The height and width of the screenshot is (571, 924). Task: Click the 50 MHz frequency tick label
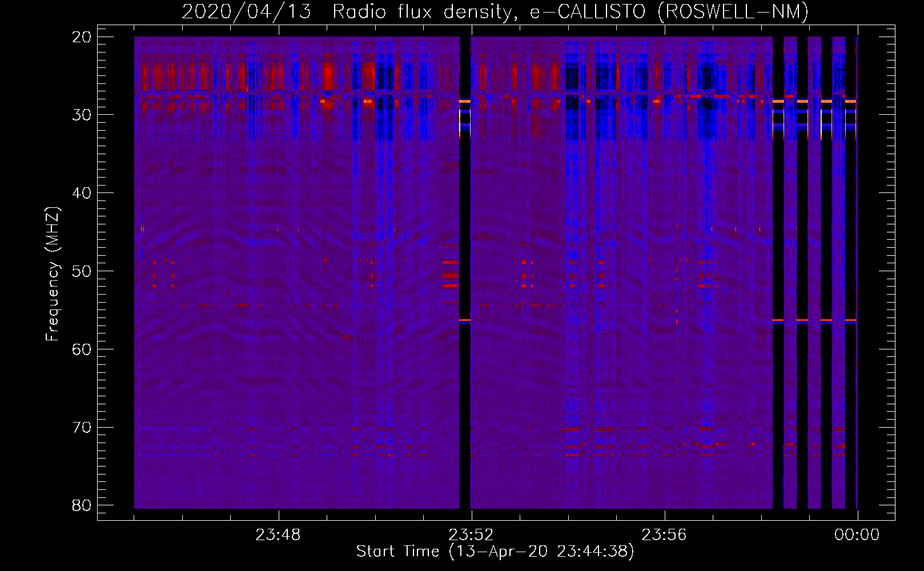click(82, 271)
